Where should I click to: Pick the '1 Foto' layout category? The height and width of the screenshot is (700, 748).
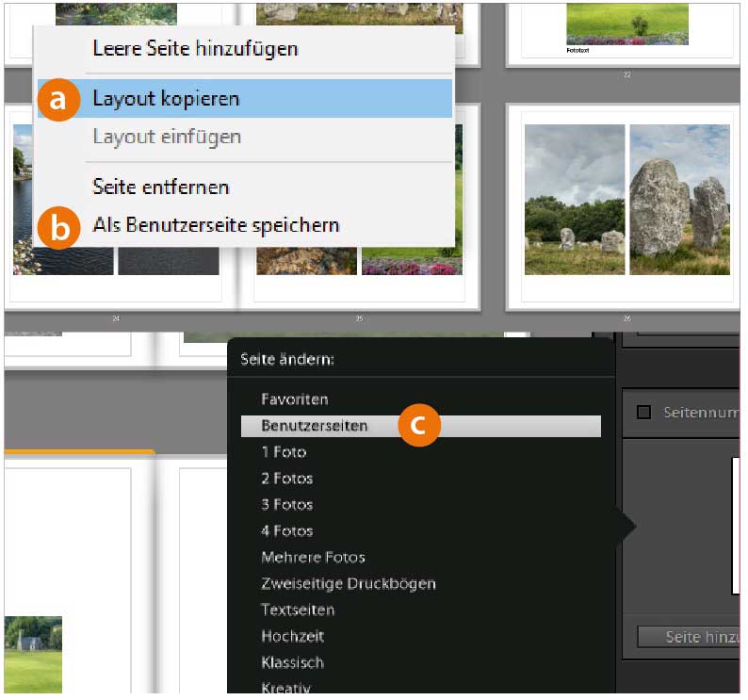(x=284, y=452)
